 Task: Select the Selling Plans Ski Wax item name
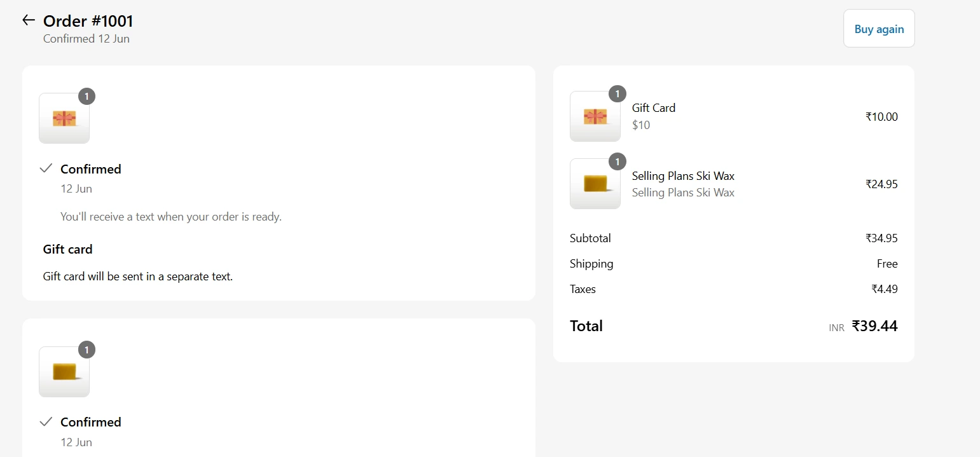[x=682, y=175]
